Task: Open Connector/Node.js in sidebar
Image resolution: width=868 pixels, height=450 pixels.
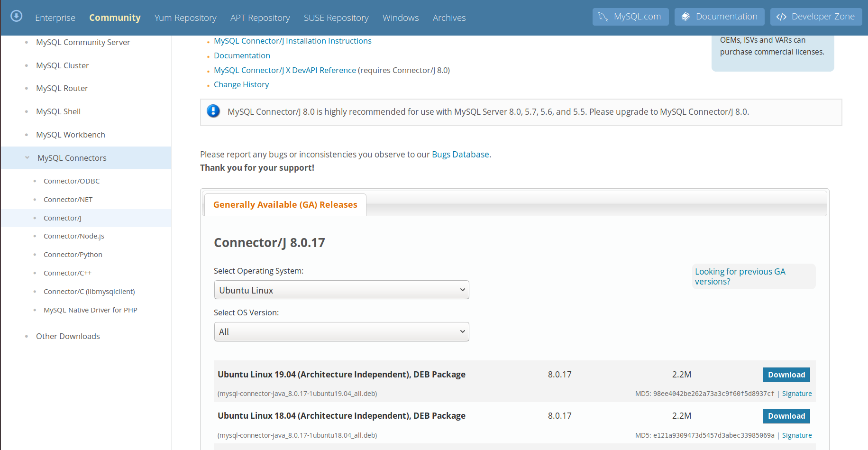Action: (74, 236)
